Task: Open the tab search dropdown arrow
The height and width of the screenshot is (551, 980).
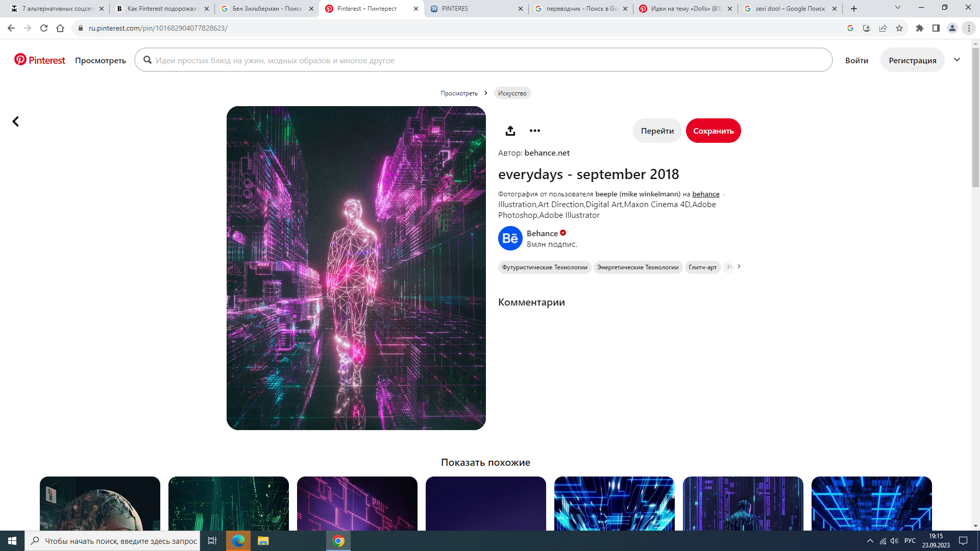Action: pyautogui.click(x=898, y=8)
